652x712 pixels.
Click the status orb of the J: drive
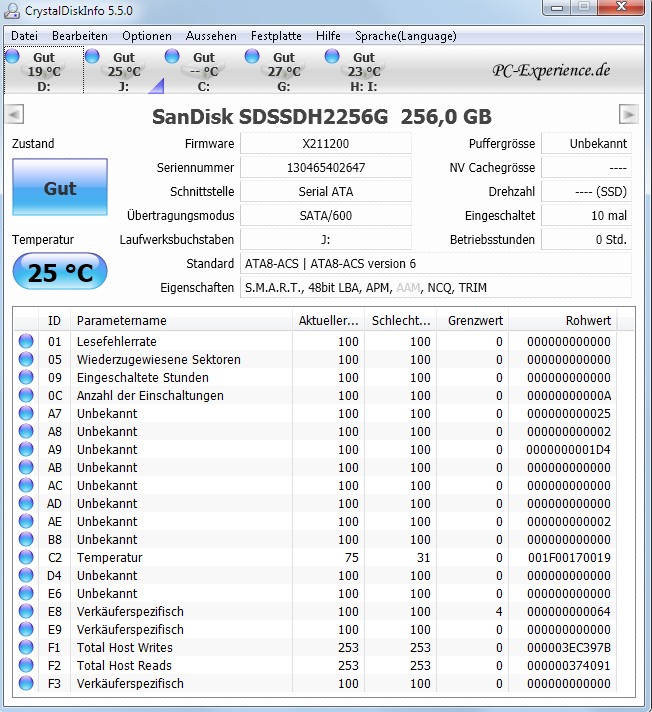[92, 56]
